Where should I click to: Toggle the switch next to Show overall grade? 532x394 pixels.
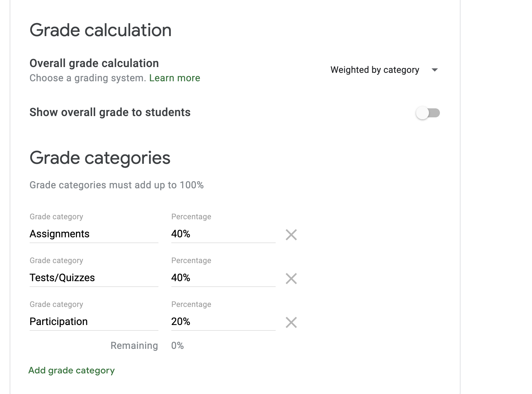[x=428, y=113]
